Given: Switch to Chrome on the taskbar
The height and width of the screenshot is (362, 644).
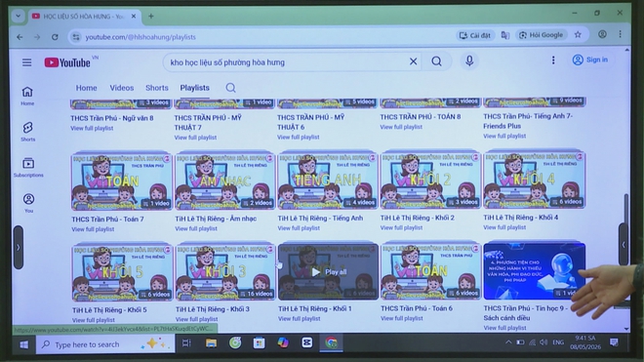Looking at the screenshot, I should click(331, 342).
